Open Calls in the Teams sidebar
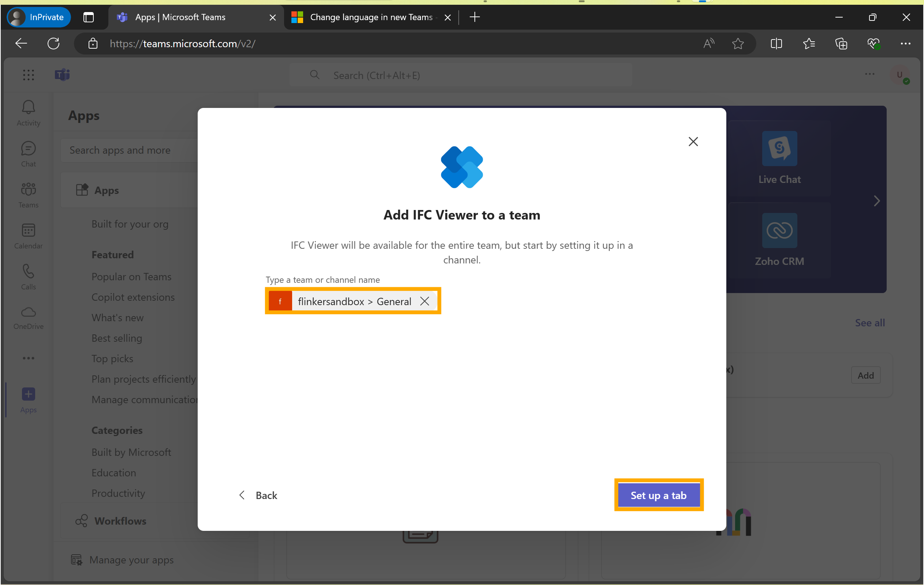The image size is (924, 585). pyautogui.click(x=29, y=277)
